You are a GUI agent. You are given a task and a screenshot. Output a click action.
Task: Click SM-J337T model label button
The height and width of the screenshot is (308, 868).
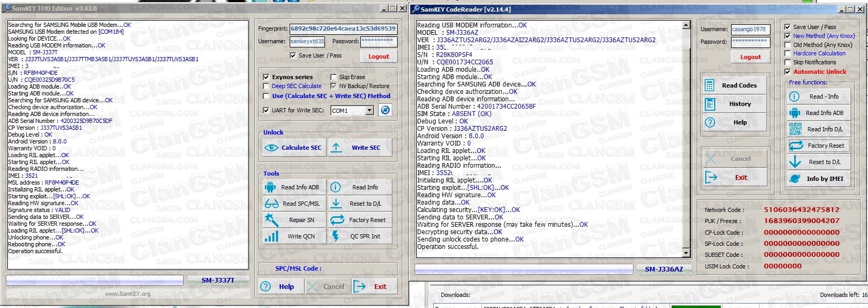218,280
